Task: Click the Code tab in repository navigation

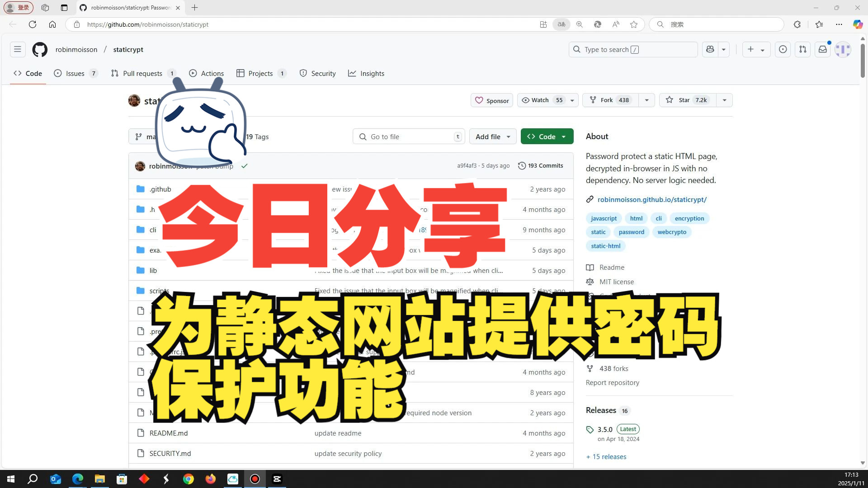Action: (x=28, y=73)
